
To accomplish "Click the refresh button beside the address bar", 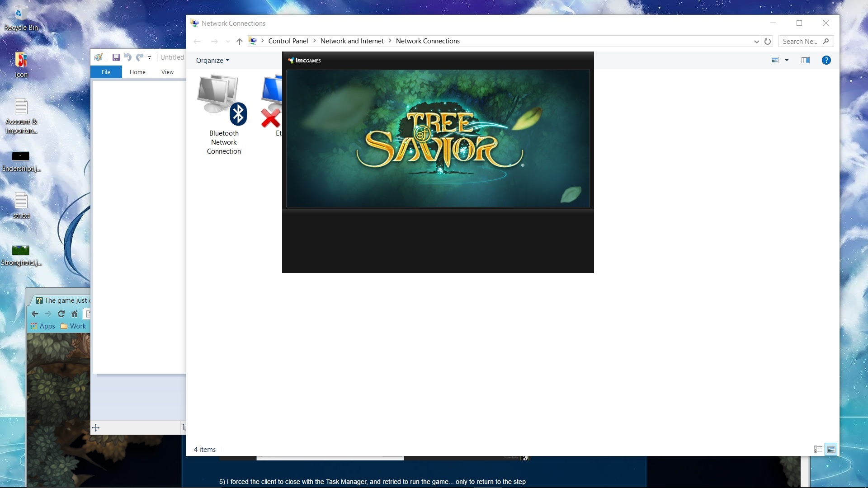I will click(x=768, y=41).
